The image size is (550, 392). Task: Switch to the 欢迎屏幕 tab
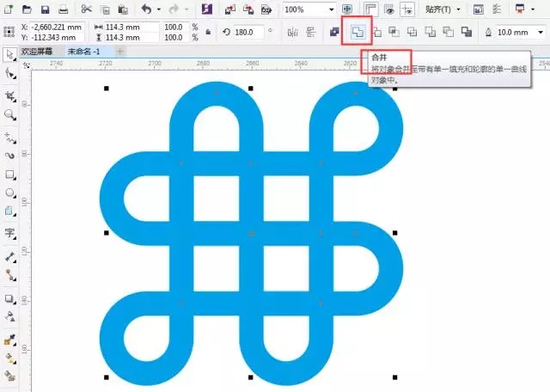click(37, 52)
